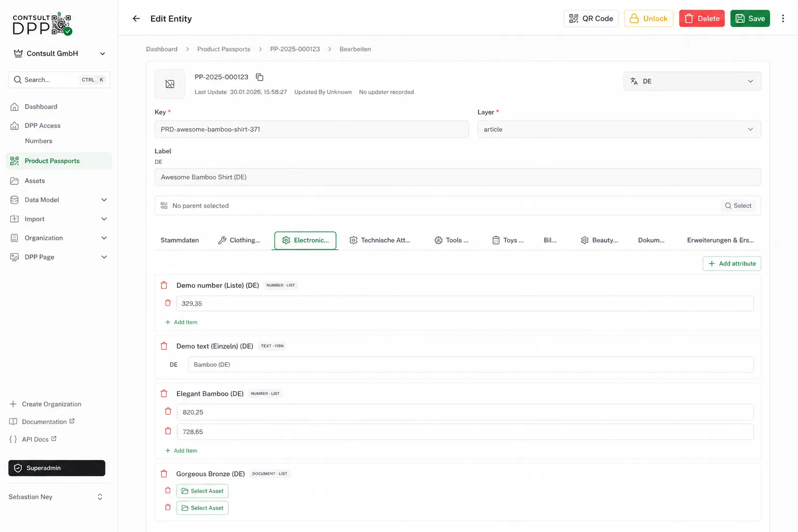This screenshot has width=798, height=532.
Task: Open the Contsult GmbH organization switcher
Action: point(59,54)
